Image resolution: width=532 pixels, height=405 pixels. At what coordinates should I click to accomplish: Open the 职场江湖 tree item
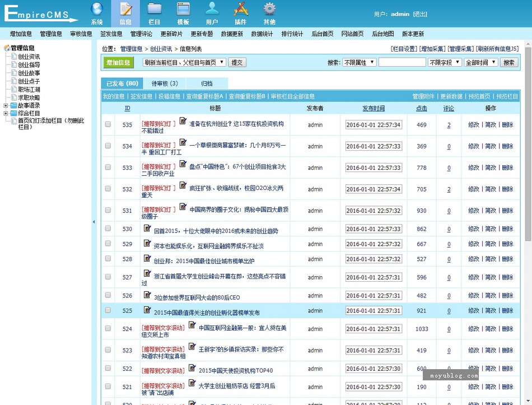29,89
